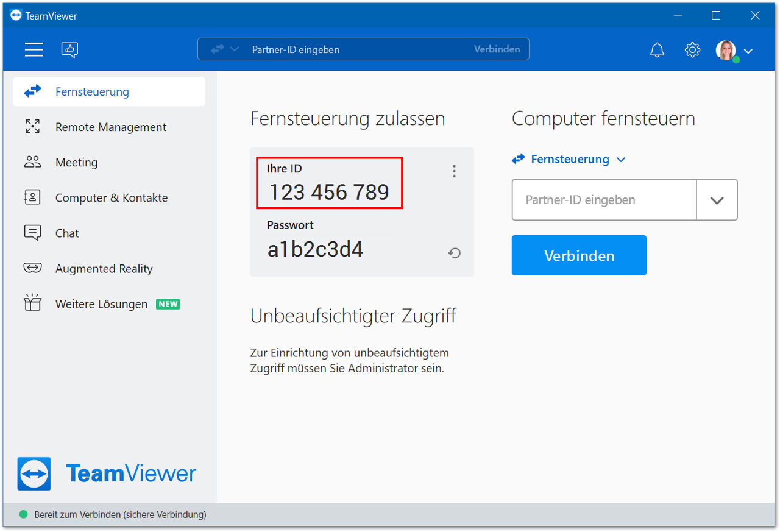780x532 pixels.
Task: Expand the profile account chevron
Action: (748, 51)
